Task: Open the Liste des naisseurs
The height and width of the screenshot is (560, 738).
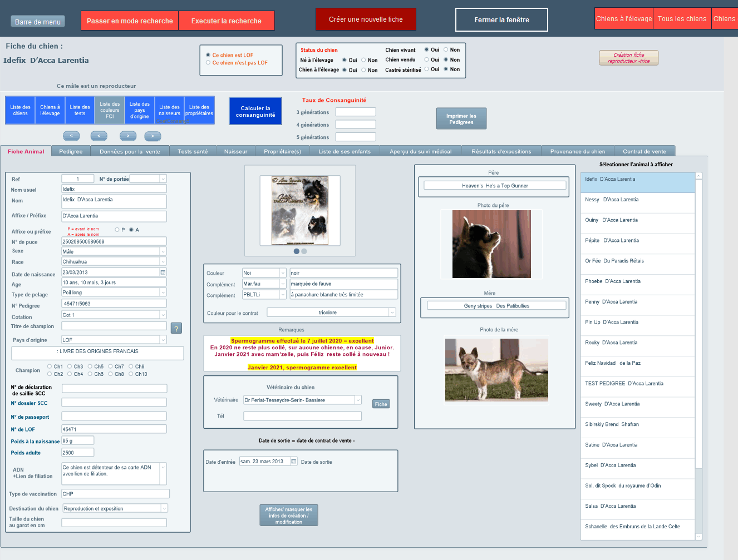Action: point(169,110)
